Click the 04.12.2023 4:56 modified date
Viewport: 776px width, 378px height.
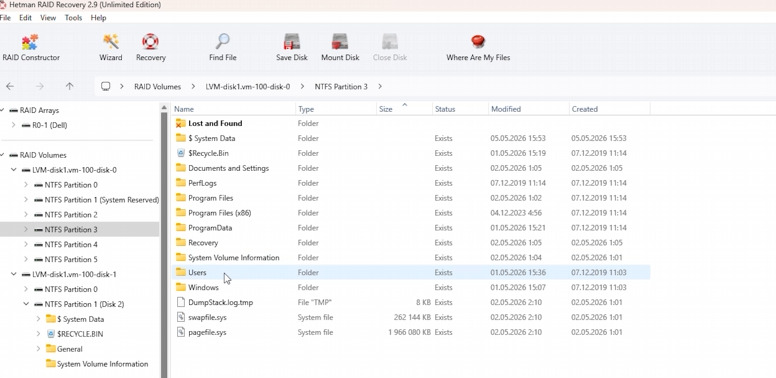[516, 213]
